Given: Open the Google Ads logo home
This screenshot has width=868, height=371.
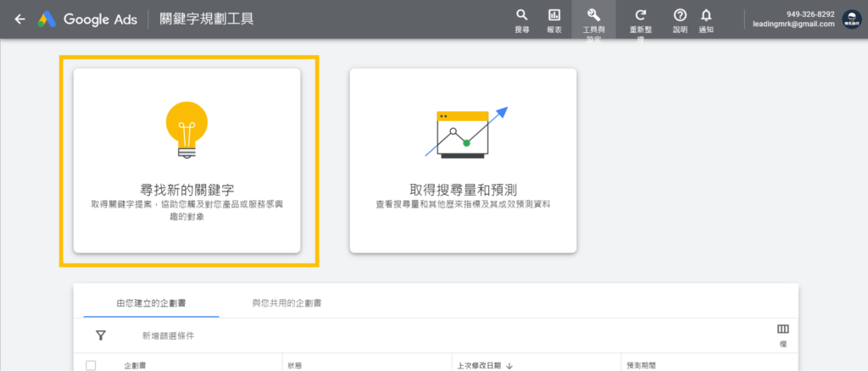Looking at the screenshot, I should [47, 19].
